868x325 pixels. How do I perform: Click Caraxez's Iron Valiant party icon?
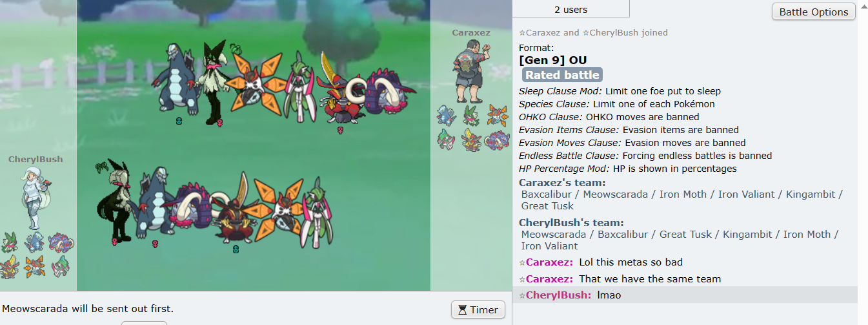(447, 140)
